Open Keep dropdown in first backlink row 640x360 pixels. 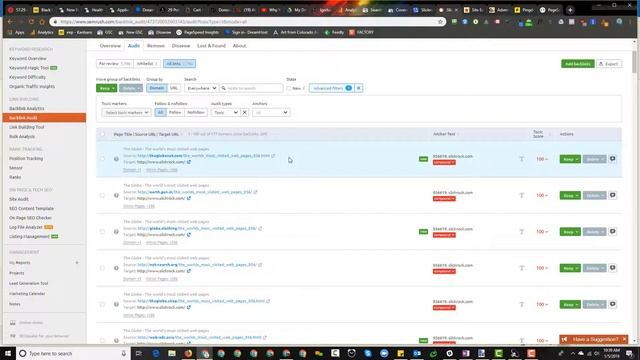point(570,159)
